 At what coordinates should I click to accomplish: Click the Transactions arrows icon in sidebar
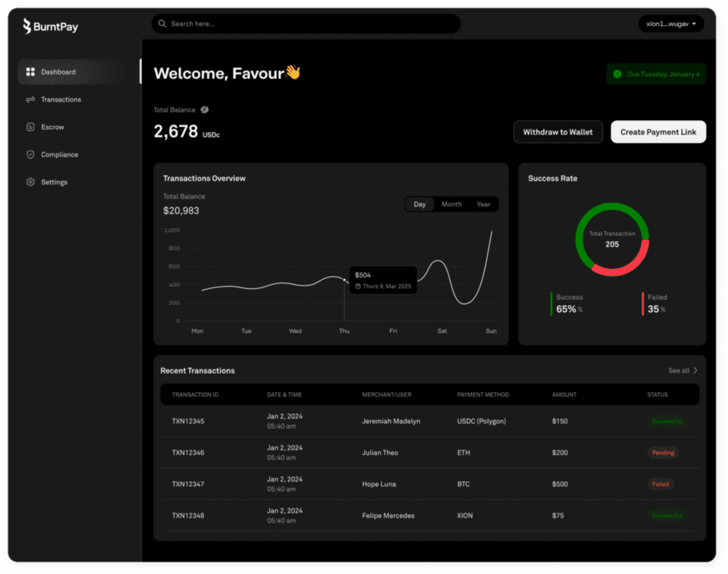click(30, 99)
